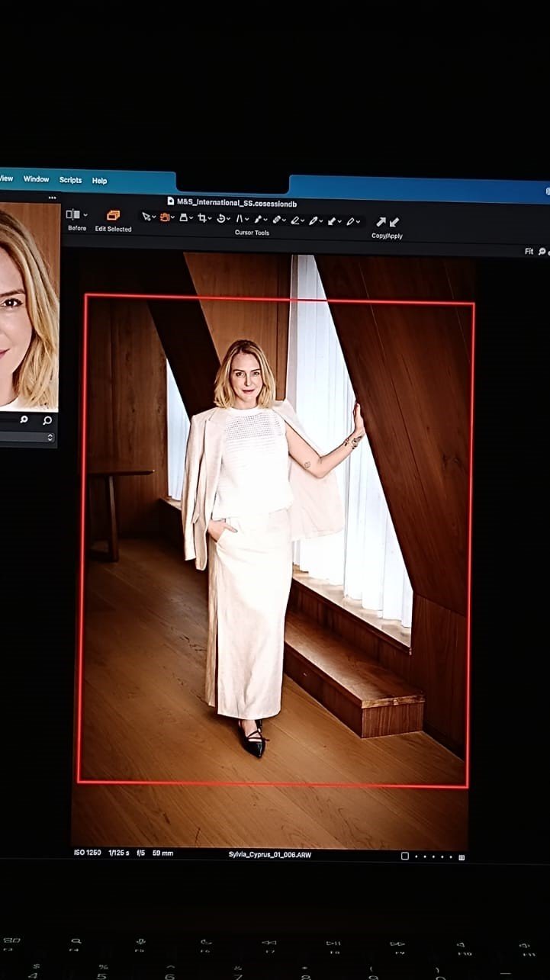Select the Apply Adjustments arrow cursor tool
Image resolution: width=550 pixels, height=980 pixels.
coord(330,220)
